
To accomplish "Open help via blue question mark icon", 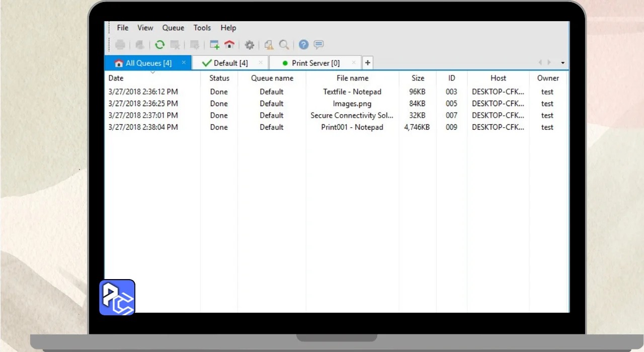I will (x=303, y=45).
